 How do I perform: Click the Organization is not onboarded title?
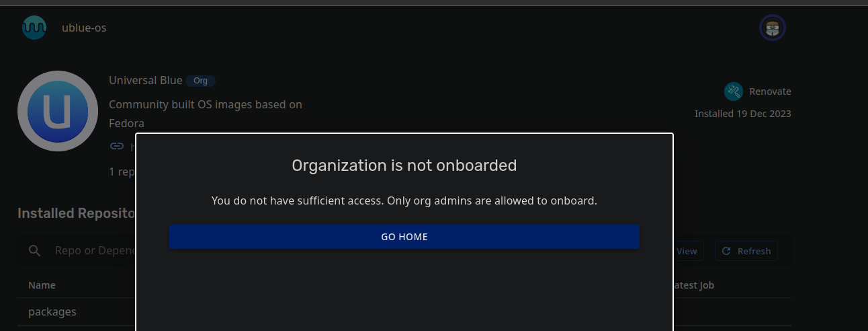(x=404, y=165)
